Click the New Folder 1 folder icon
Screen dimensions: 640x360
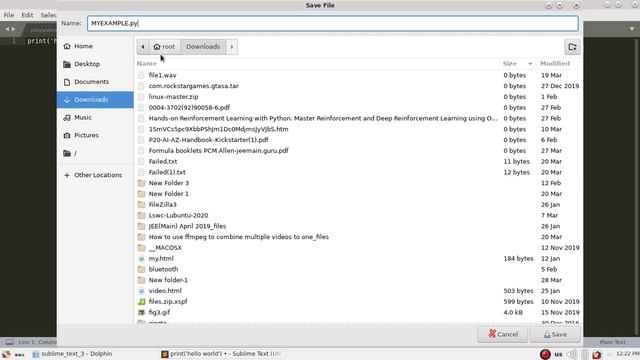(141, 193)
